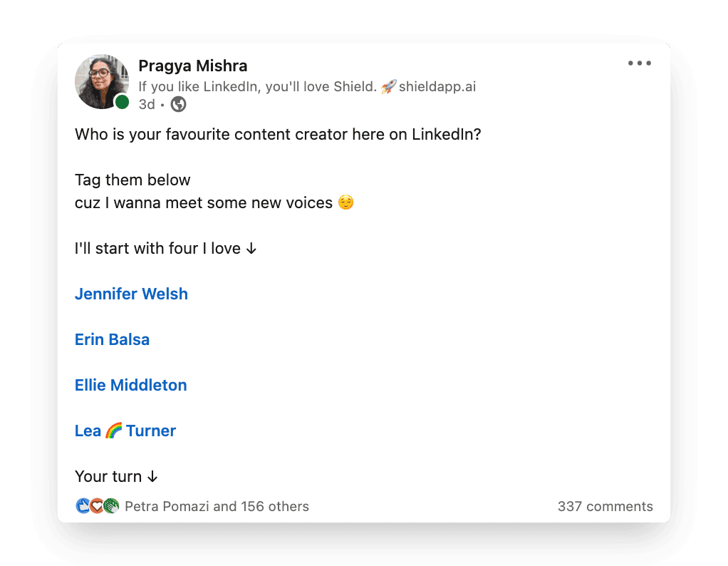Viewport: 728px width, 566px height.
Task: Click the globe public visibility icon
Action: pyautogui.click(x=178, y=104)
